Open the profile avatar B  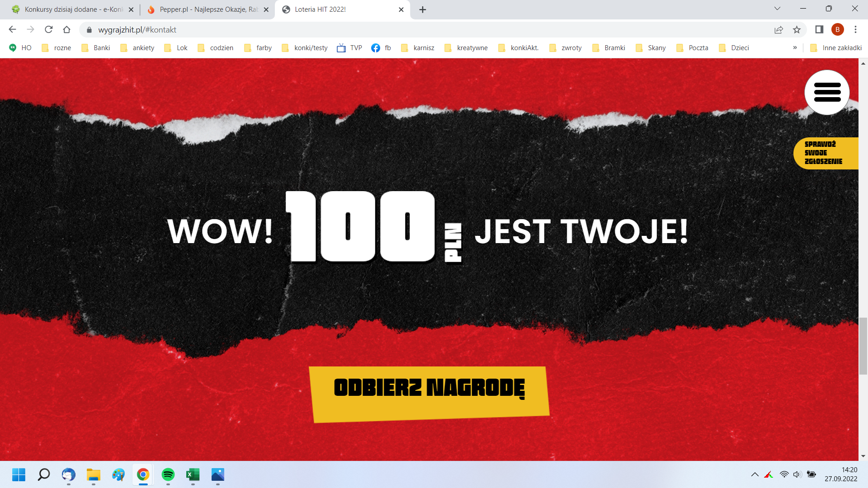tap(837, 30)
